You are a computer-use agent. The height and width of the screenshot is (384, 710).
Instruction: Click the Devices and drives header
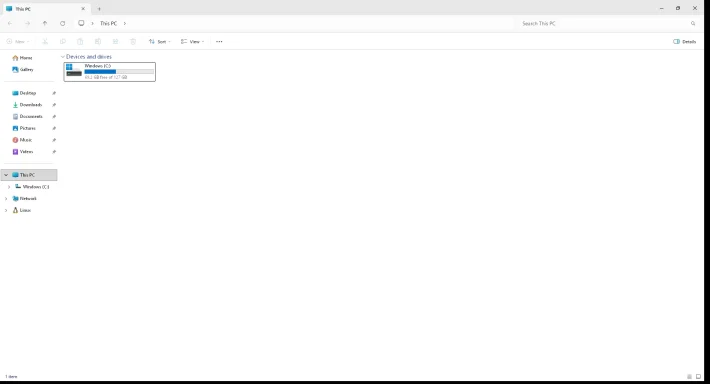(89, 57)
